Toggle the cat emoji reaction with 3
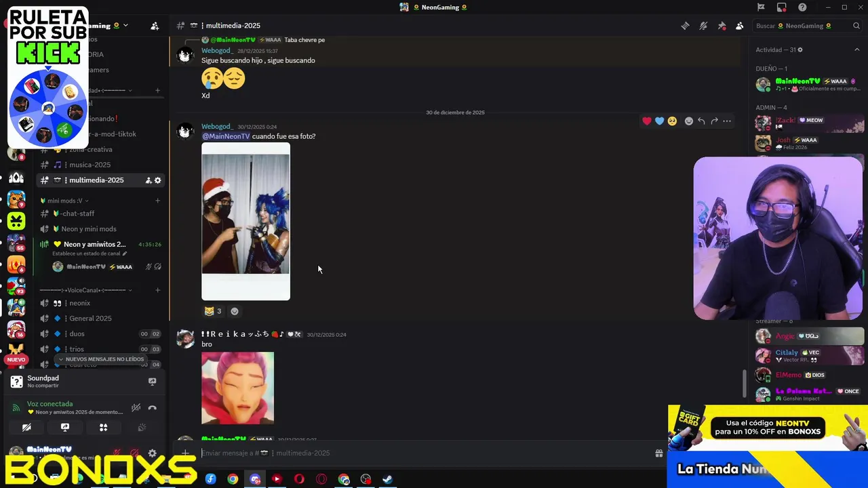Image resolution: width=868 pixels, height=488 pixels. pos(213,311)
